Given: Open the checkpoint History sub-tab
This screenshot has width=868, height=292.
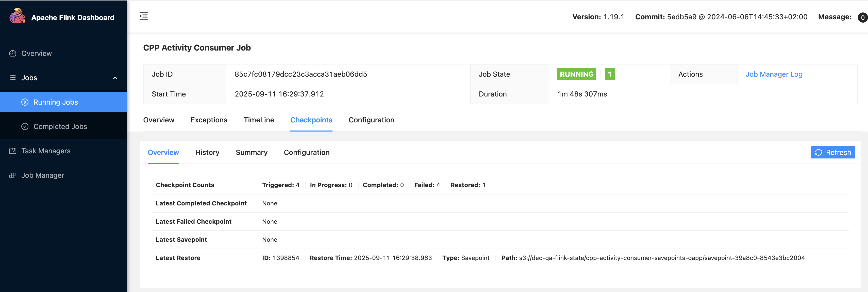Looking at the screenshot, I should [207, 152].
